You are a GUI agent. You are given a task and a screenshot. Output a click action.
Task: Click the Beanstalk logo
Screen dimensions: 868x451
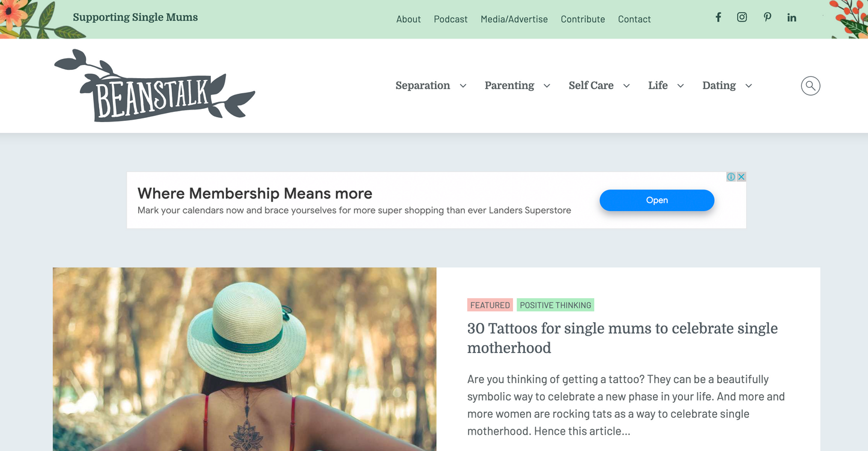[x=154, y=85]
